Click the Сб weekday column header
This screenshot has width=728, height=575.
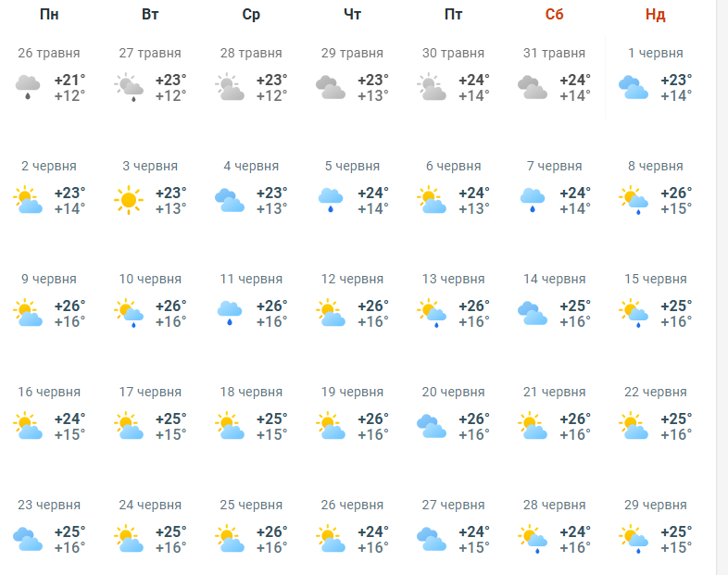pos(555,15)
